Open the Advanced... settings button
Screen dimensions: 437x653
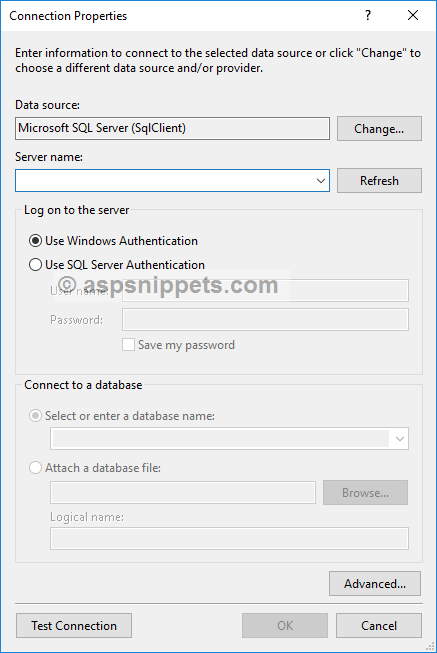pyautogui.click(x=375, y=583)
